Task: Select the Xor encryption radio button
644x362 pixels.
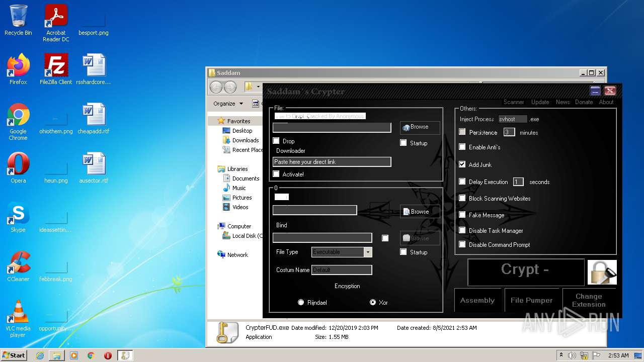Action: (x=373, y=302)
